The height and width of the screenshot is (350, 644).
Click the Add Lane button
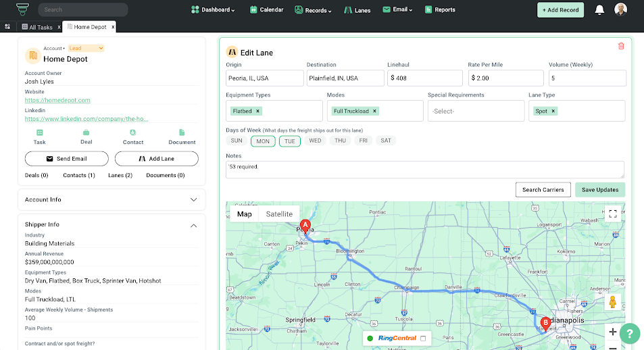click(x=157, y=159)
